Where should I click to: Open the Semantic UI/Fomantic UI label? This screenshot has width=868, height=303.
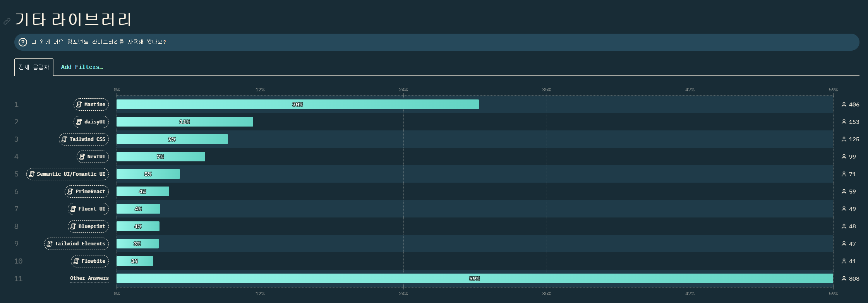(x=67, y=174)
